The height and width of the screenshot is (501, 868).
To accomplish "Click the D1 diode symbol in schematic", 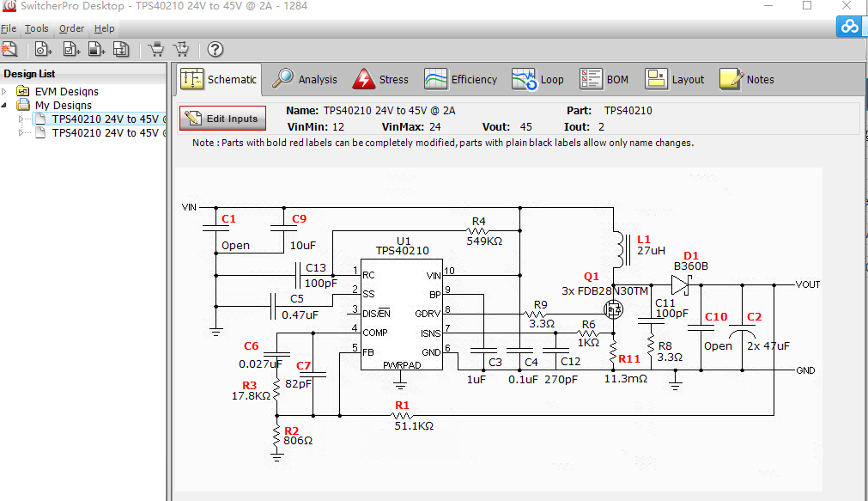I will coord(681,284).
